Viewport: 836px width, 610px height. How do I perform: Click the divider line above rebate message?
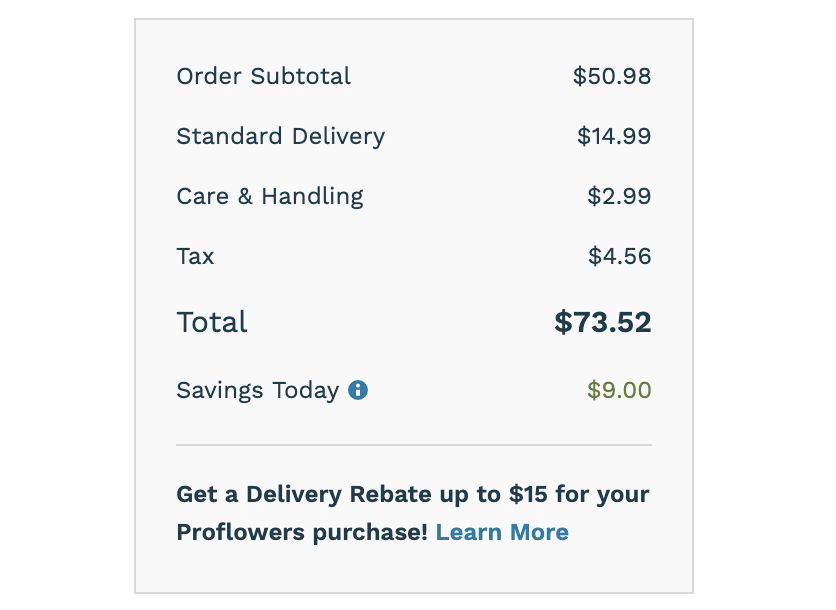[414, 444]
